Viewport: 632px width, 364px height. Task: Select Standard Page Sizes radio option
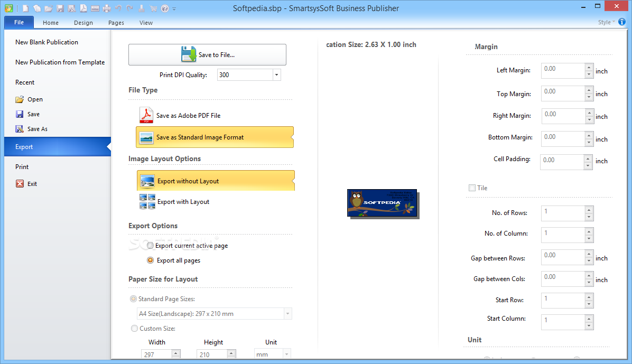pyautogui.click(x=133, y=298)
